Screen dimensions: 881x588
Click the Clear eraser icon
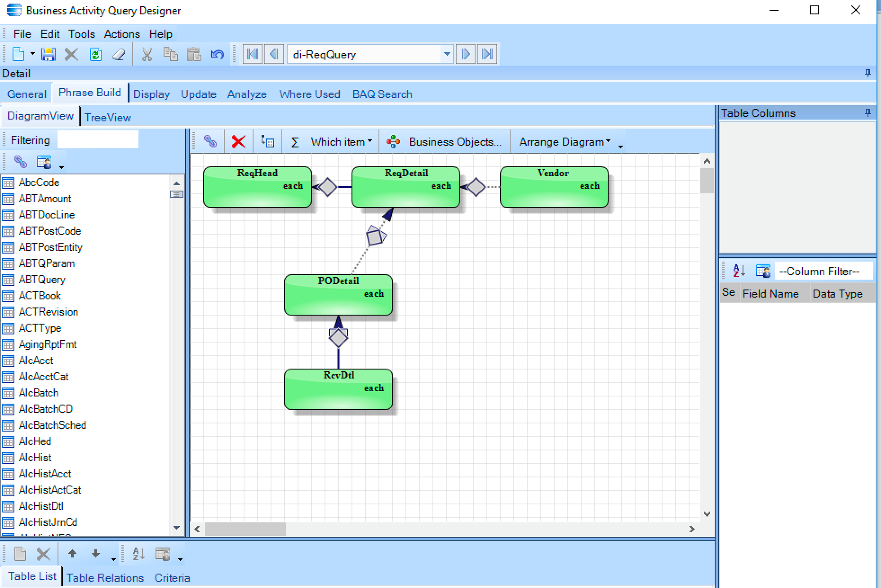(x=119, y=54)
